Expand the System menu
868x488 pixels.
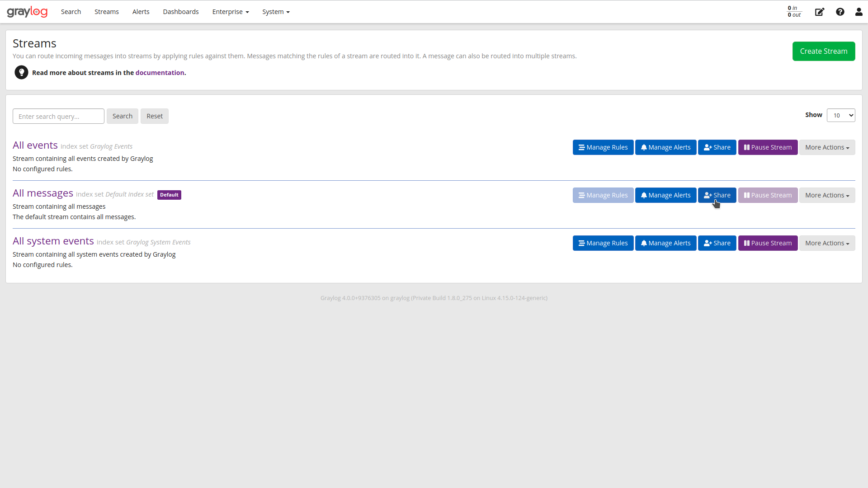(276, 12)
